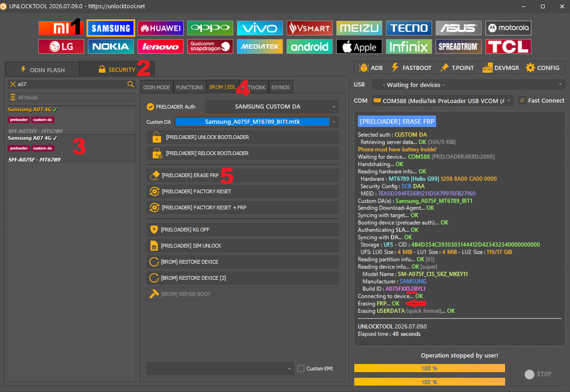Open the BROM | EDL tab
Viewport: 570px width, 392px height.
222,87
